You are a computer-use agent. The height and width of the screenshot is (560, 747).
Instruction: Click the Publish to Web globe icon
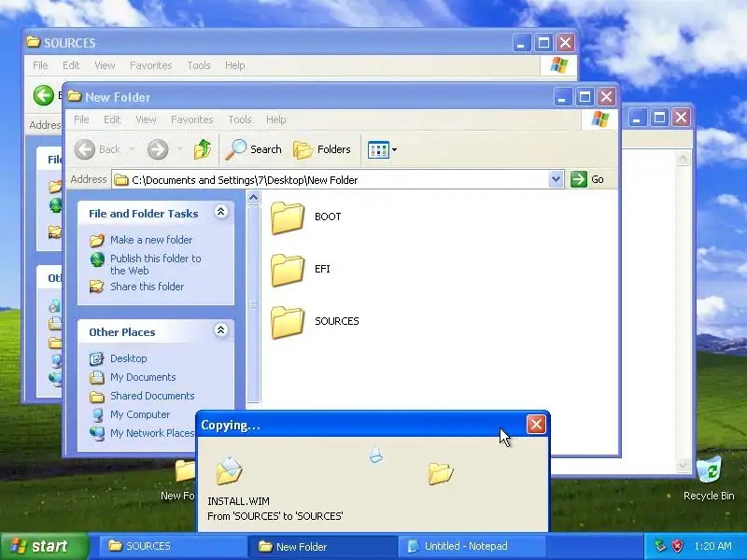(x=97, y=260)
